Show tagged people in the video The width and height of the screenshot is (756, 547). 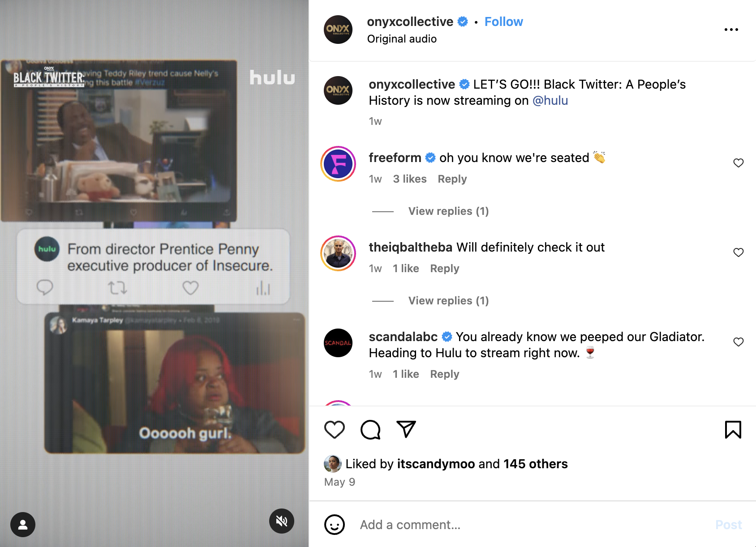(23, 525)
